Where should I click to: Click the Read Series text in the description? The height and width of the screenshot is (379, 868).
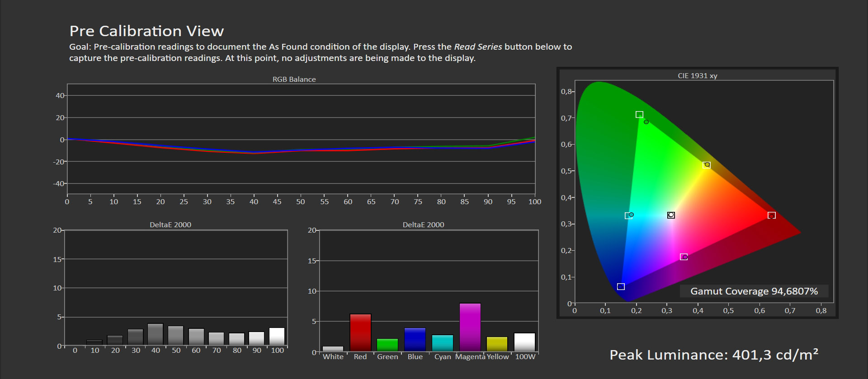click(478, 47)
